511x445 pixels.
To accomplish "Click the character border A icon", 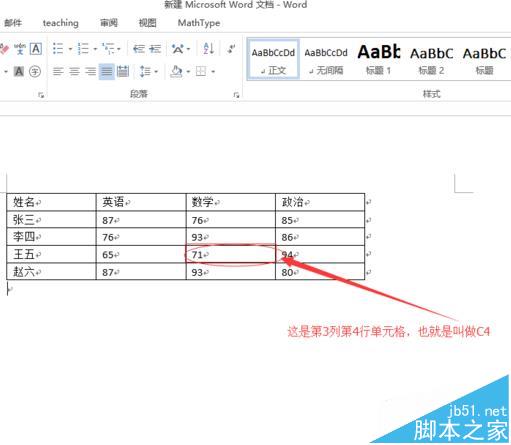I will tap(36, 49).
